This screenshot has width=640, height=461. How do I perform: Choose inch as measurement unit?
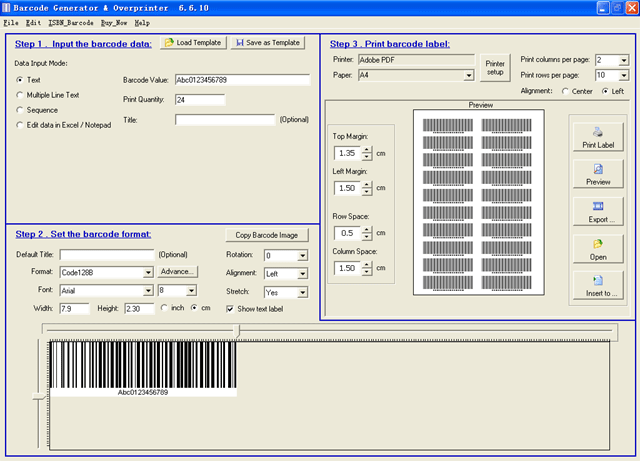click(x=164, y=308)
